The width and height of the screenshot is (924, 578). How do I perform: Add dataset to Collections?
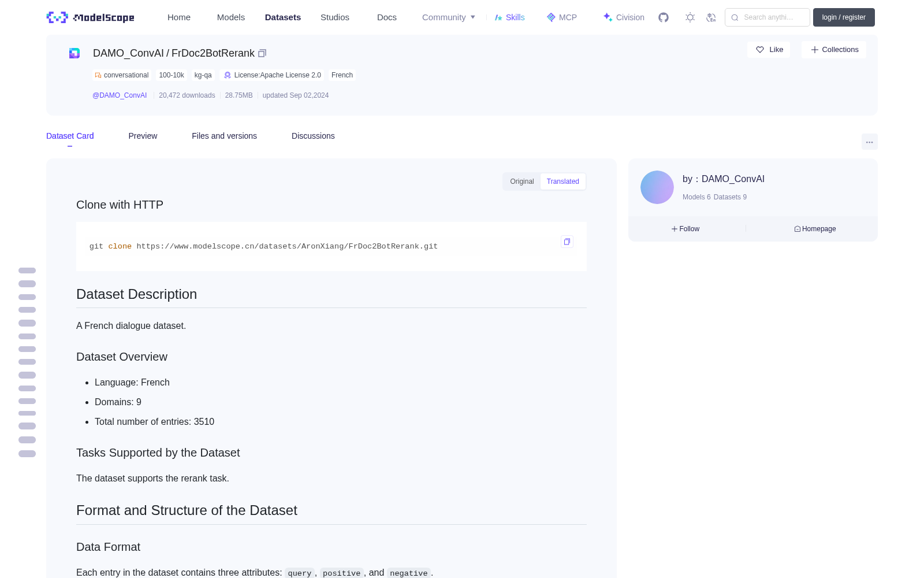pyautogui.click(x=834, y=50)
